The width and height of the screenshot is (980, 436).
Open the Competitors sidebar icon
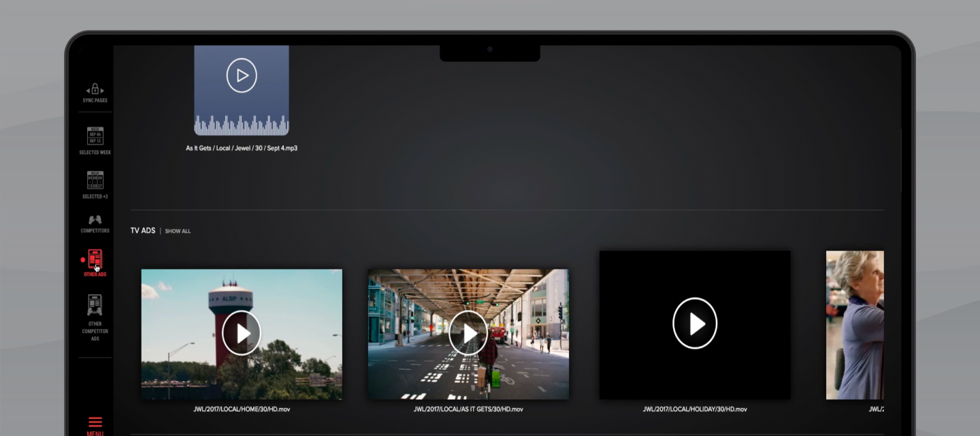pyautogui.click(x=95, y=220)
